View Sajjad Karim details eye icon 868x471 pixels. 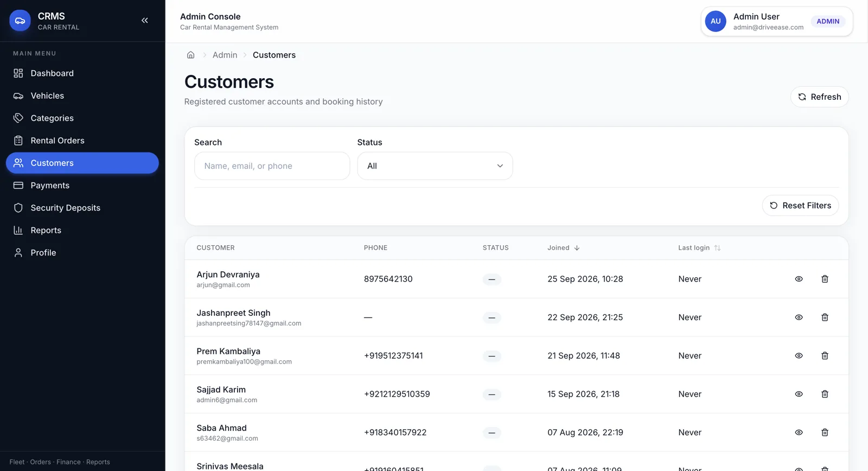point(799,394)
